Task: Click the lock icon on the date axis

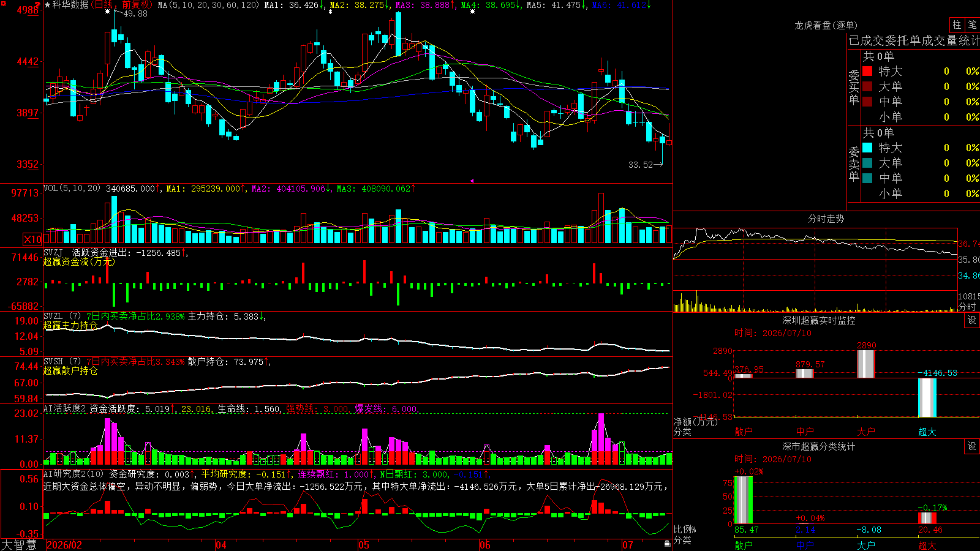Action: [668, 543]
